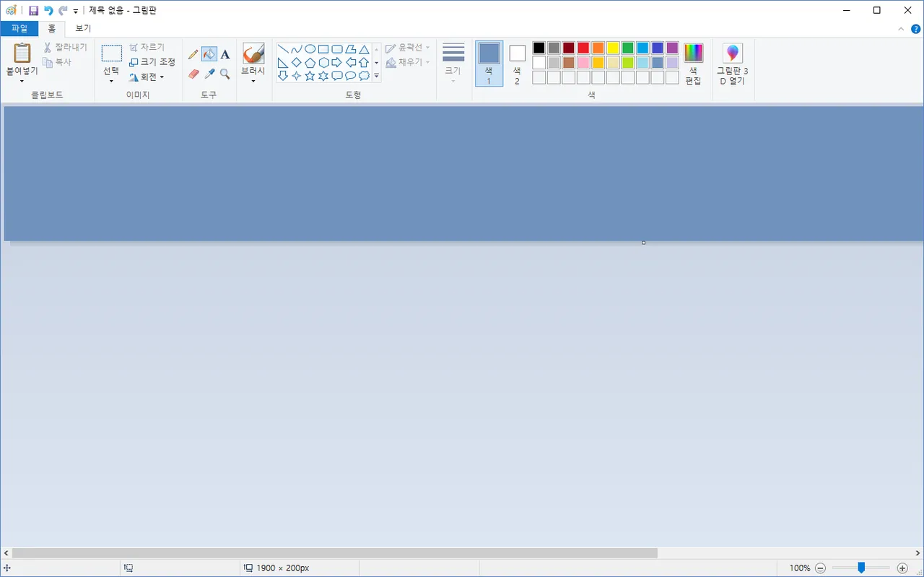
Task: Choose the Triangle shape
Action: [365, 49]
